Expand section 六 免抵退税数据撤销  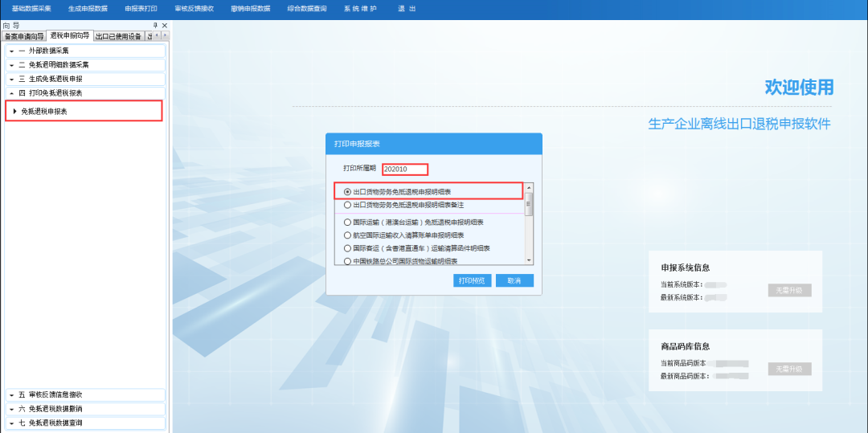[85, 409]
